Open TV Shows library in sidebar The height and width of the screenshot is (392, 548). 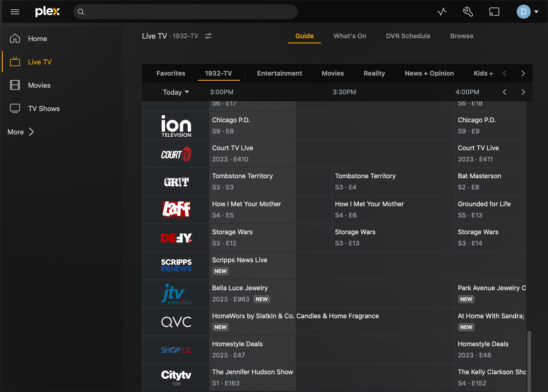tap(44, 109)
